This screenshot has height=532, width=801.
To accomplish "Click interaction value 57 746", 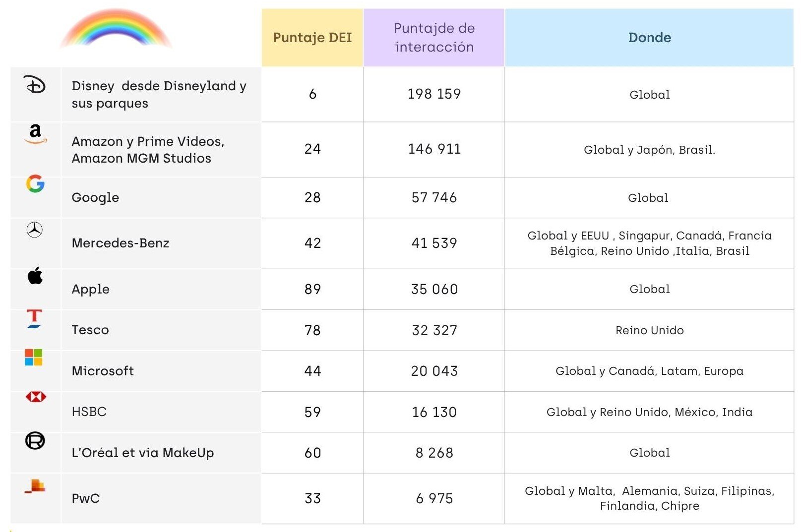I will [434, 197].
